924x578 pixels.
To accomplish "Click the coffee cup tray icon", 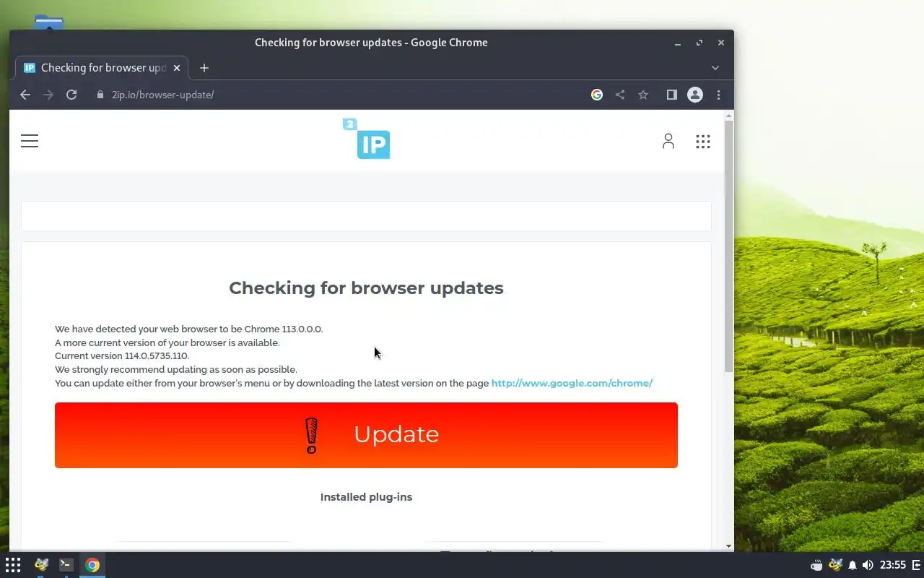I will [816, 565].
